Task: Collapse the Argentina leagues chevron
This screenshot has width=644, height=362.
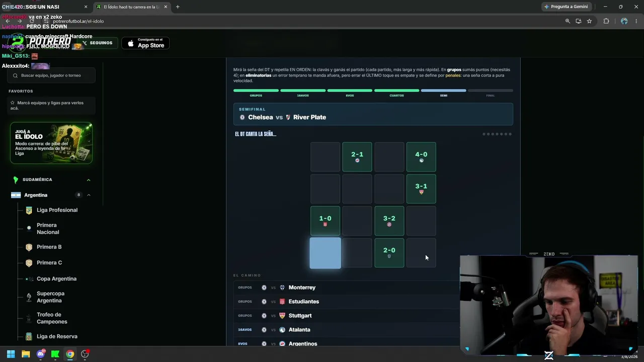Action: coord(89,195)
